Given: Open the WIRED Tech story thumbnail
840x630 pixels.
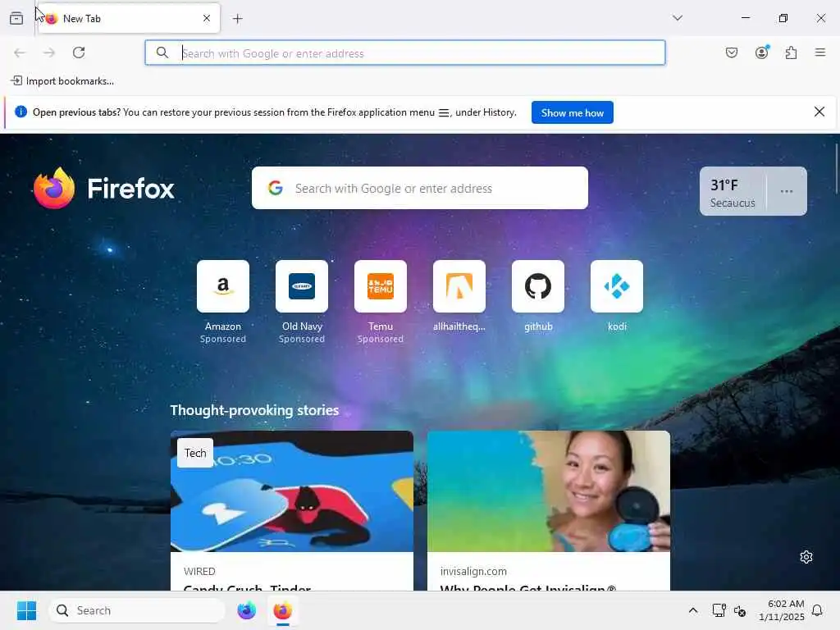Looking at the screenshot, I should [292, 491].
